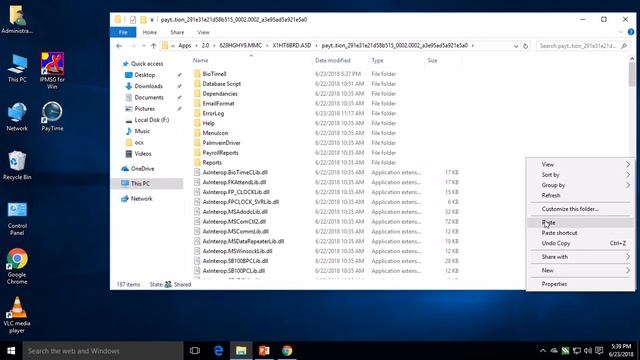Open recent locations dropdown arrow
Image resolution: width=640 pixels, height=360 pixels.
[144, 46]
